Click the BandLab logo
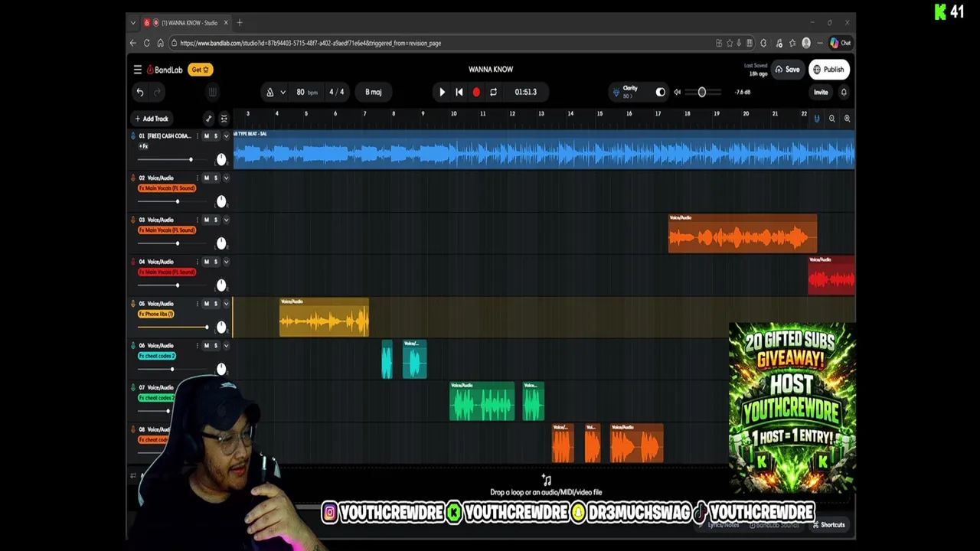980x551 pixels. 165,70
